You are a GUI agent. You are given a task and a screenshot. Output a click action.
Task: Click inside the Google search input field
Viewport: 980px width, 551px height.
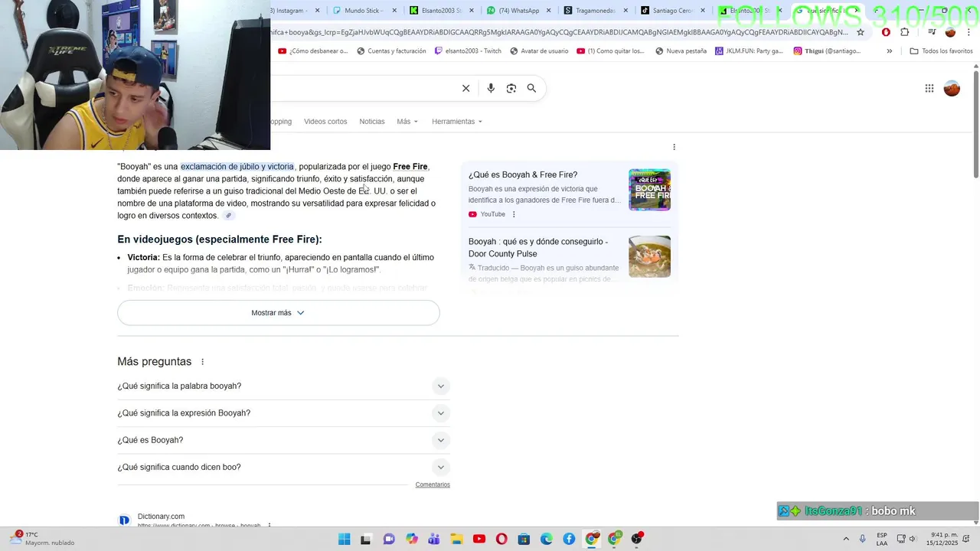[x=364, y=88]
